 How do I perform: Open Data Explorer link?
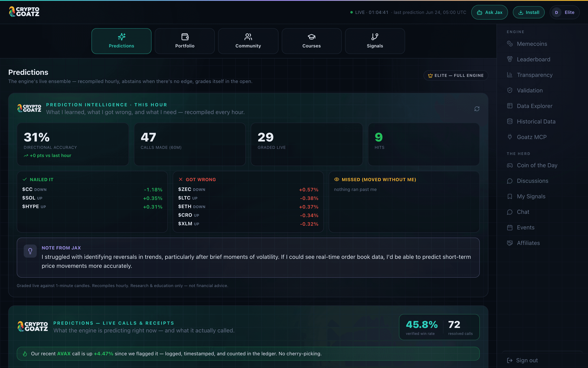[x=535, y=106]
